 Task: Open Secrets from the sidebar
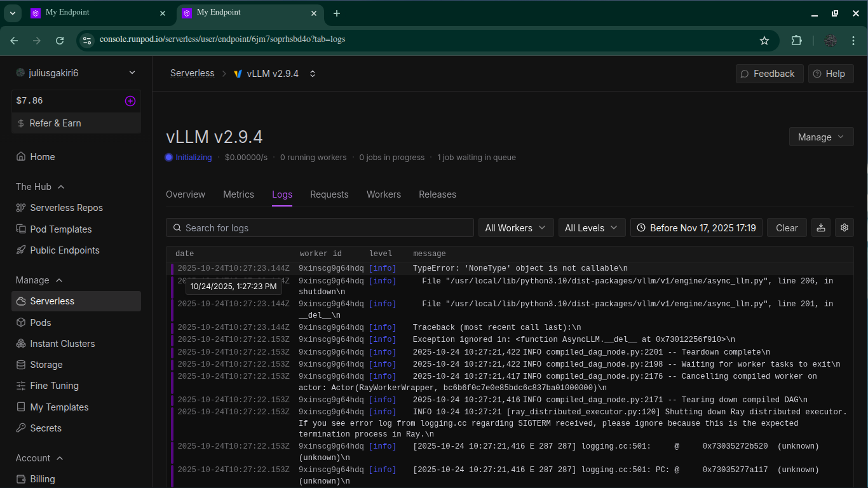(46, 428)
